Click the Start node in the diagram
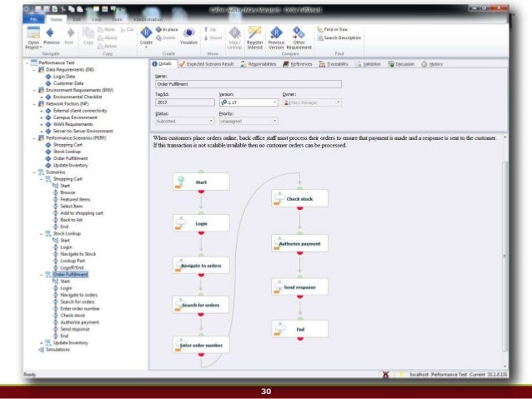532x399 pixels. 201,182
